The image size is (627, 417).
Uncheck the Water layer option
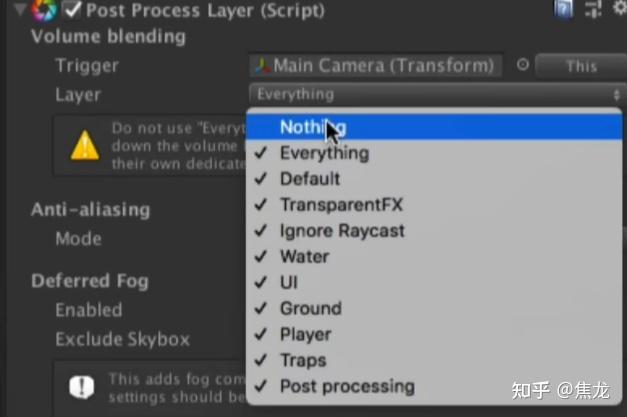303,257
